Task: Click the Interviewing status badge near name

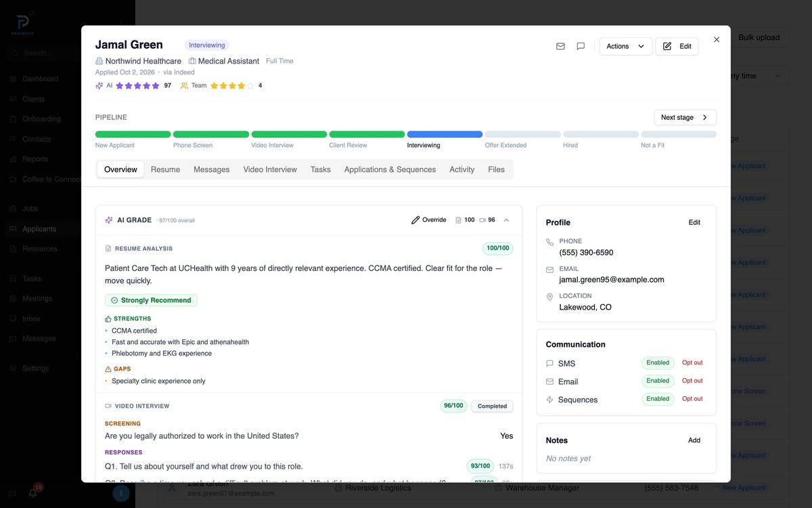Action: tap(206, 45)
